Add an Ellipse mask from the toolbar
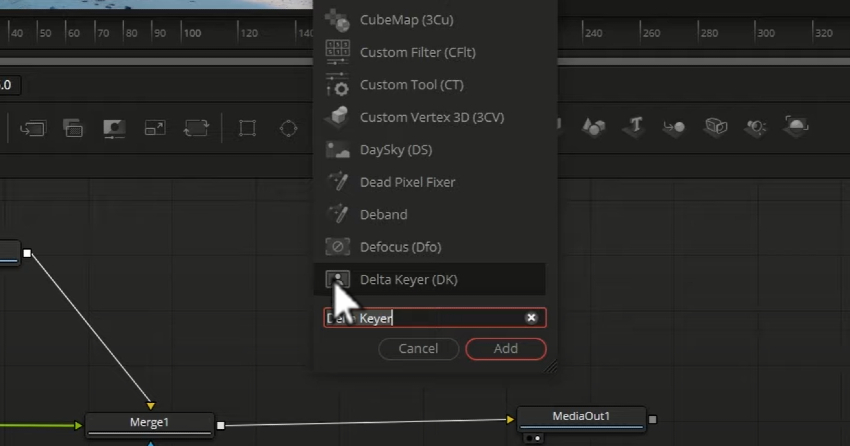850x446 pixels. 288,128
